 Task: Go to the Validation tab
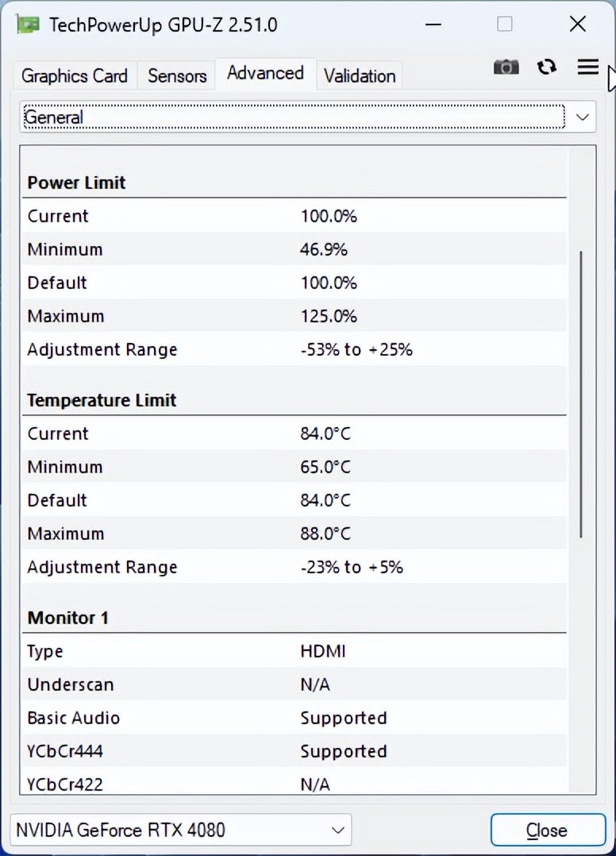click(x=360, y=76)
